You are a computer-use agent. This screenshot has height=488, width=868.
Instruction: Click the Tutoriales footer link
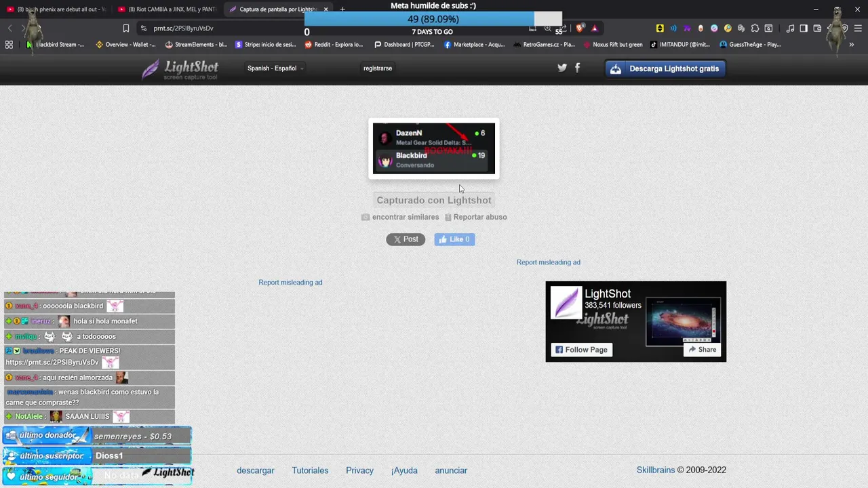pos(310,470)
